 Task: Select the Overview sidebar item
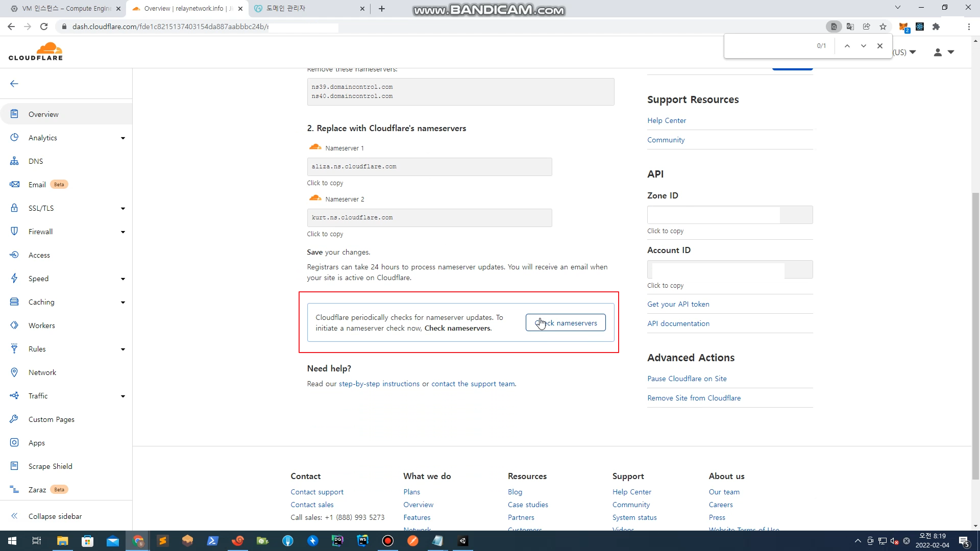(x=43, y=114)
